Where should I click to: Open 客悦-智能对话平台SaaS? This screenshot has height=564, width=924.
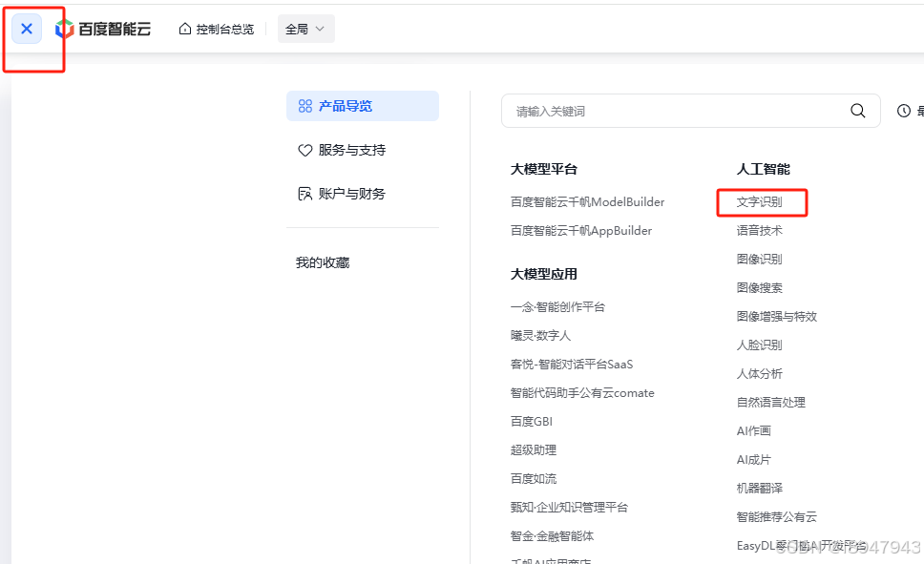[572, 365]
